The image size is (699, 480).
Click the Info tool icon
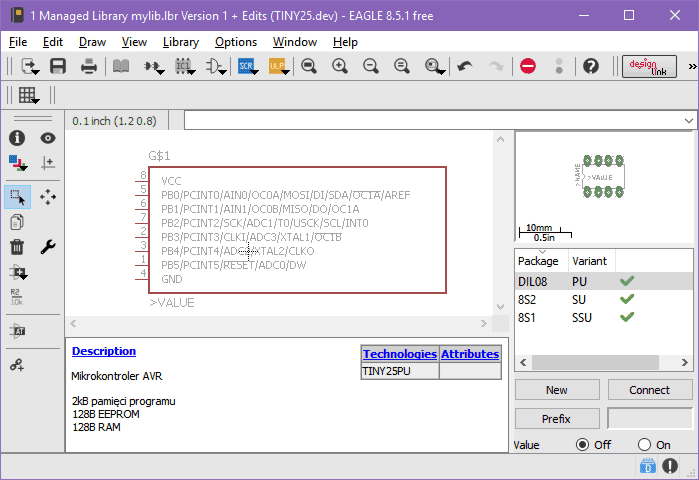pos(17,138)
